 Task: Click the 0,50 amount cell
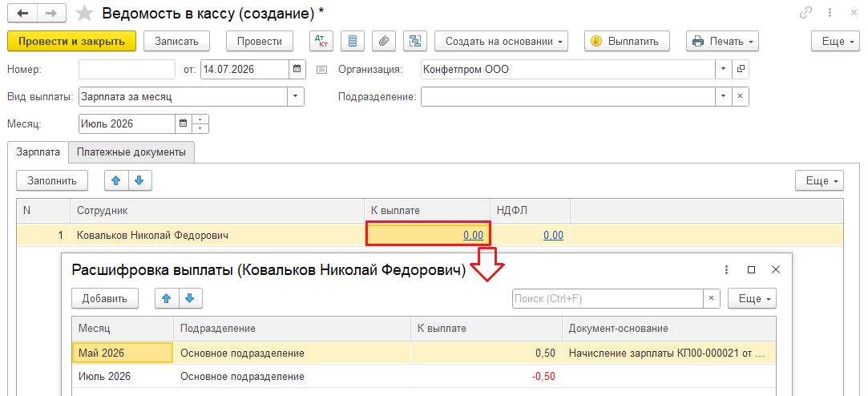(x=486, y=353)
